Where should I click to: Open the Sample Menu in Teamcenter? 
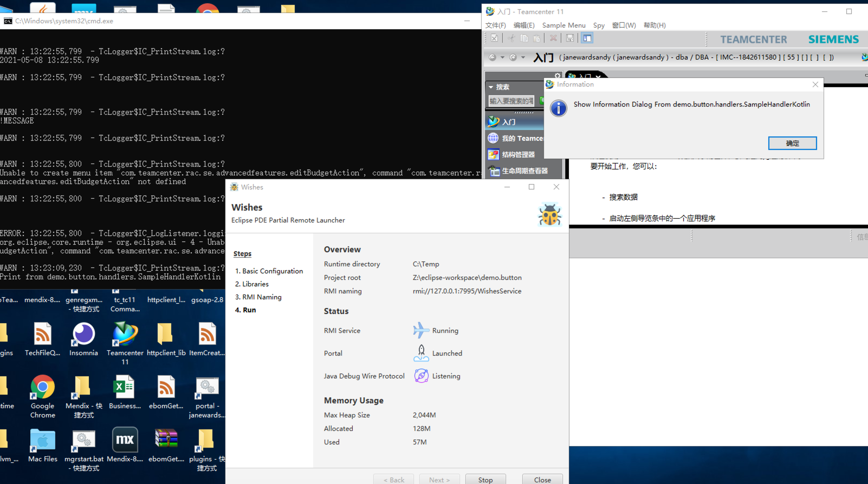(563, 25)
